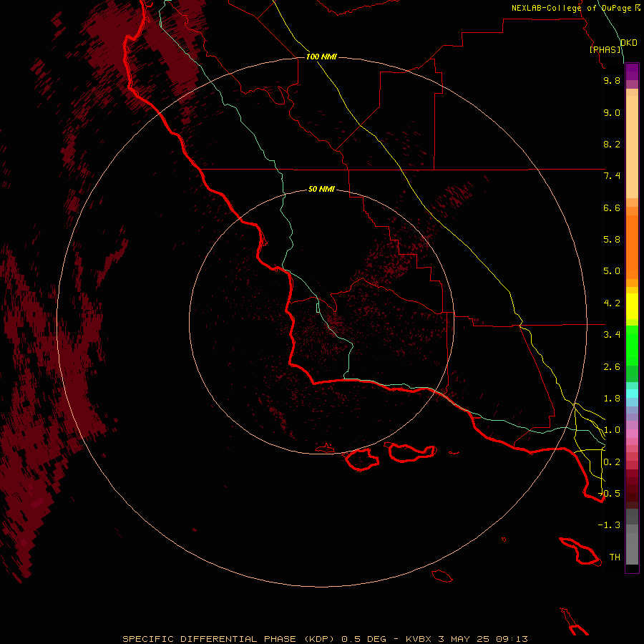
Task: Click the 50 NMI range ring label
Action: click(x=321, y=189)
